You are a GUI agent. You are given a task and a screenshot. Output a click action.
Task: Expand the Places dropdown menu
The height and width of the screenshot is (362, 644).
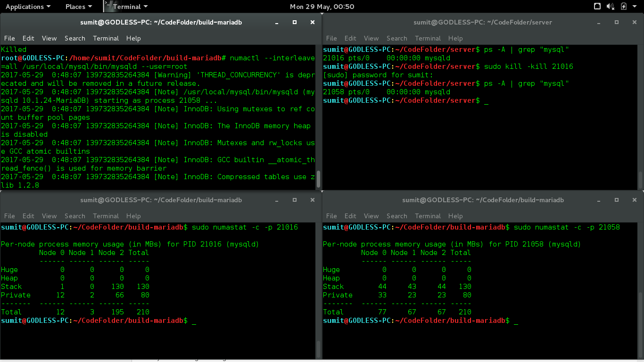(x=78, y=7)
